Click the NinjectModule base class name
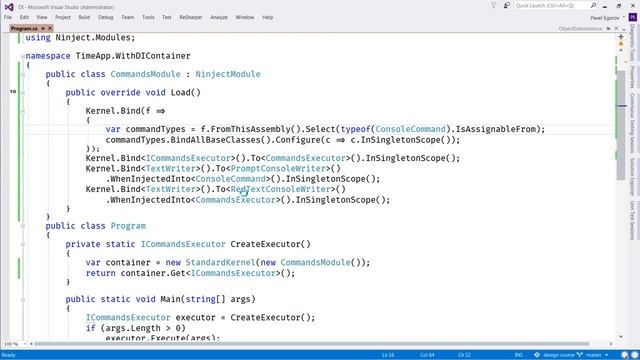 click(x=228, y=74)
